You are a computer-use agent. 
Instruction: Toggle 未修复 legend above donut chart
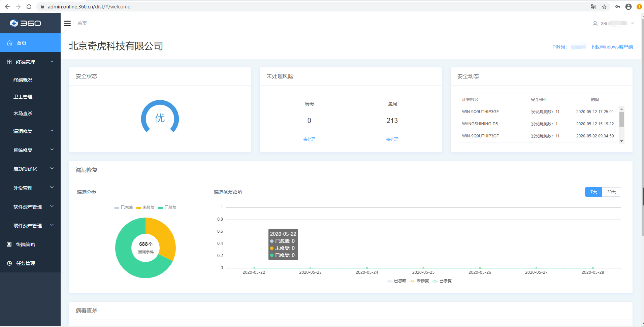coord(146,207)
